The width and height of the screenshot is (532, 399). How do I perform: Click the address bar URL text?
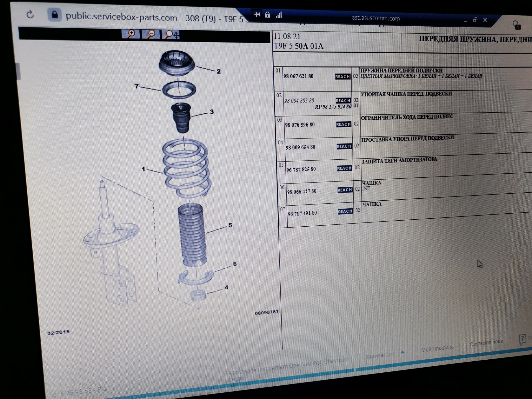tap(121, 17)
